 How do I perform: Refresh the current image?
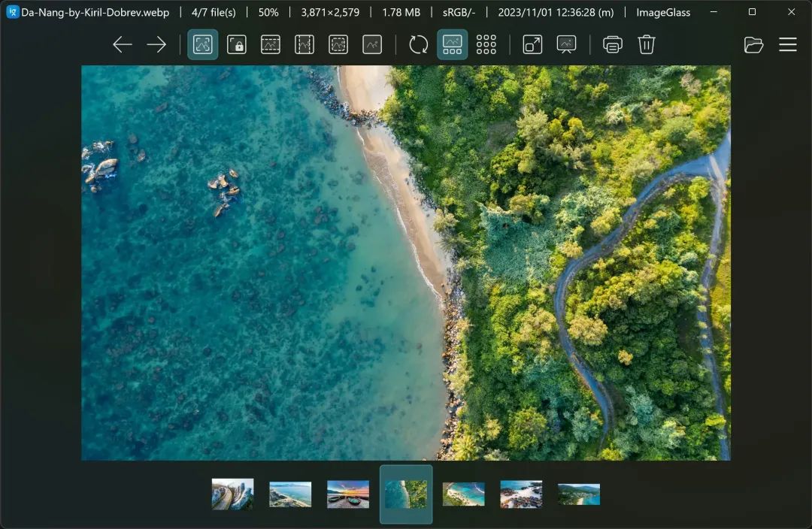click(x=419, y=45)
